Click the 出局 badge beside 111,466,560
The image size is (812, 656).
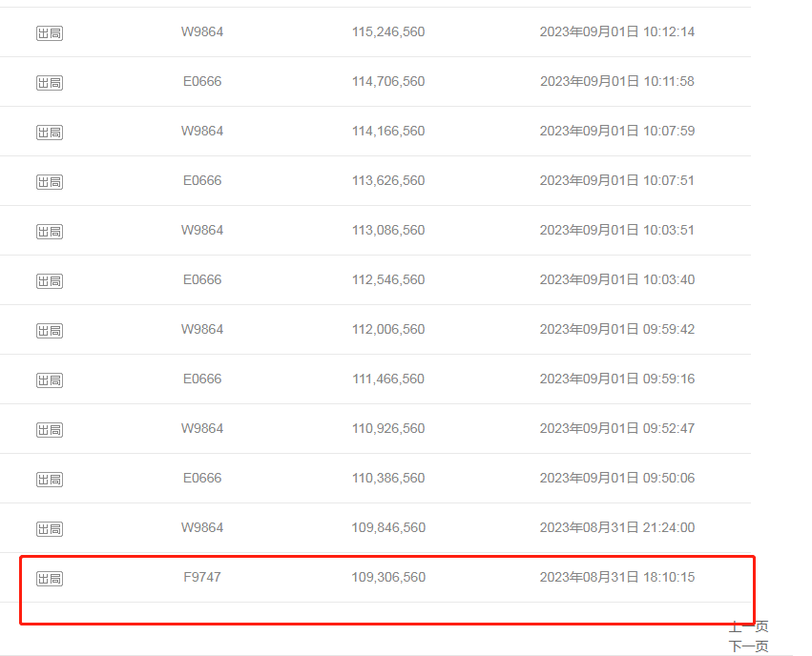pos(50,380)
